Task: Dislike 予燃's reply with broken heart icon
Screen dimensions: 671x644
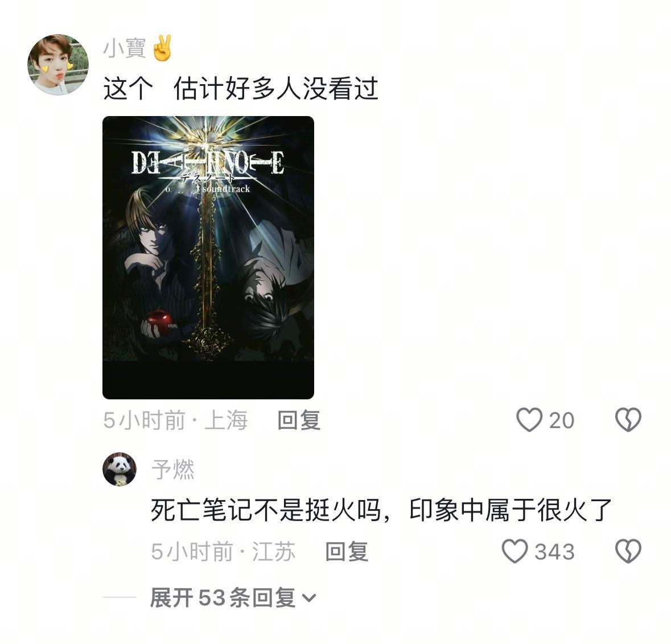Action: [628, 551]
